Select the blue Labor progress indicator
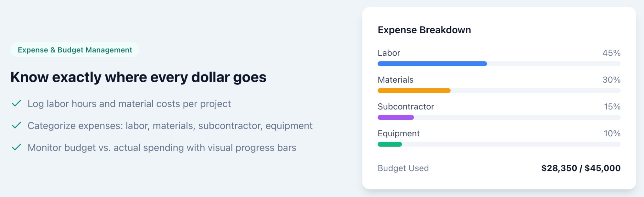644x197 pixels. click(432, 64)
